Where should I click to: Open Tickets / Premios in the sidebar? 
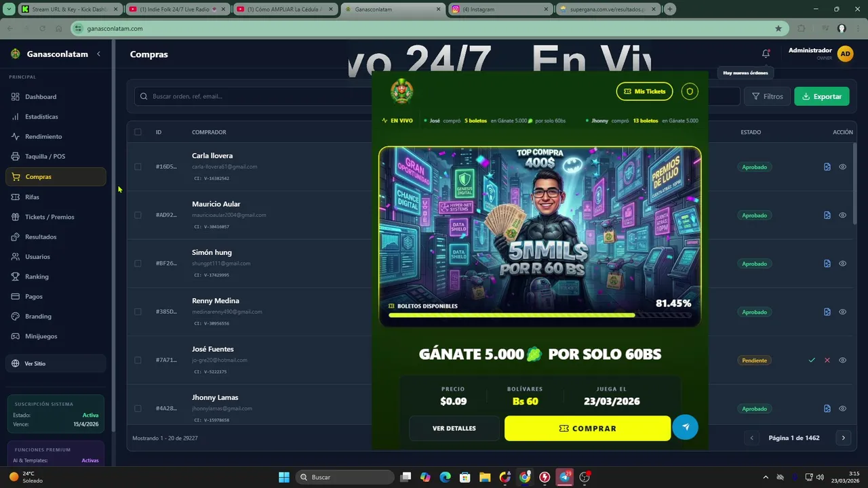pyautogui.click(x=56, y=217)
